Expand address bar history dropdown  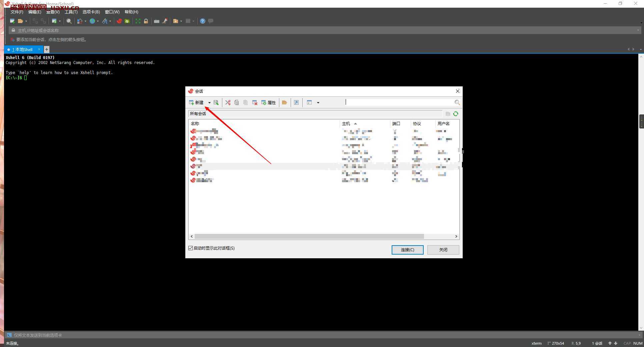pyautogui.click(x=638, y=30)
